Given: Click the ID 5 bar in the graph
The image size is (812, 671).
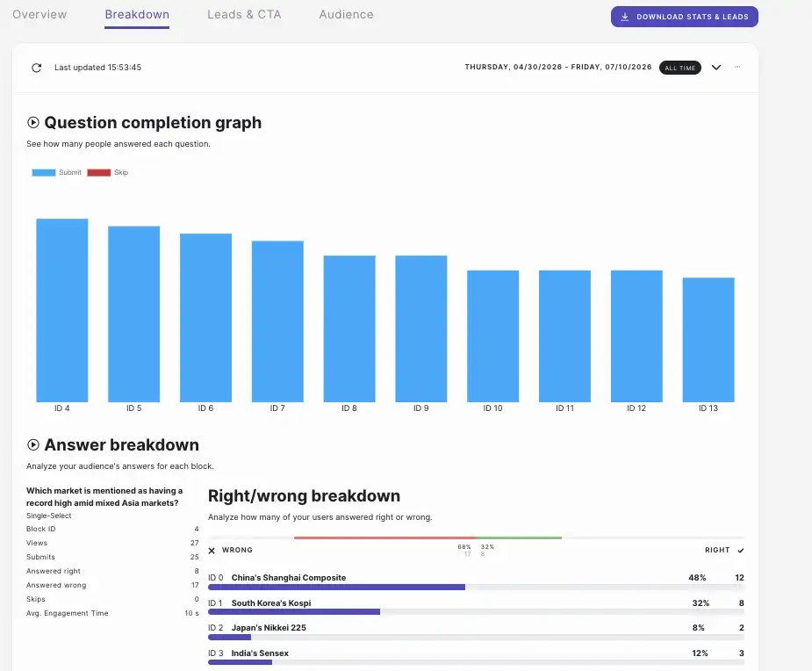Looking at the screenshot, I should [x=134, y=314].
